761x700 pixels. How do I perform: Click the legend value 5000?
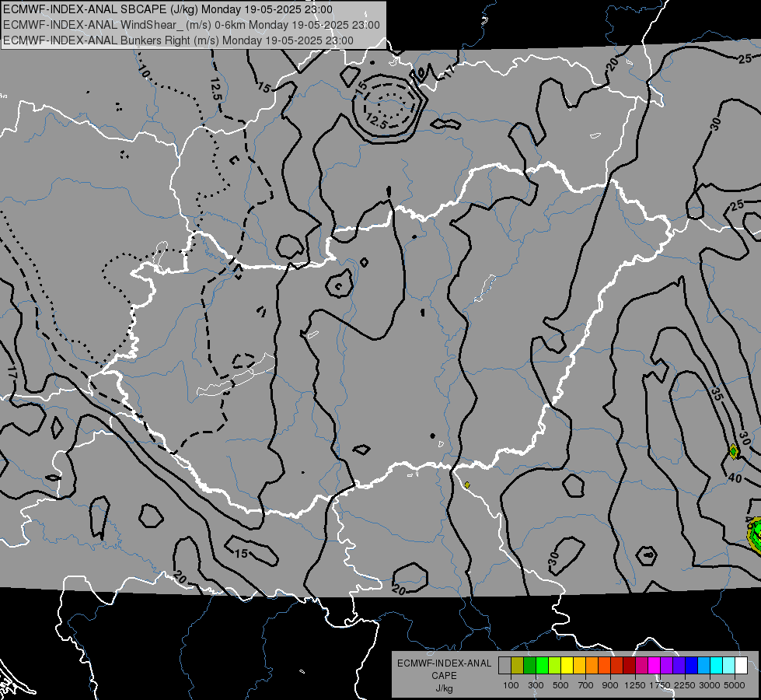735,685
